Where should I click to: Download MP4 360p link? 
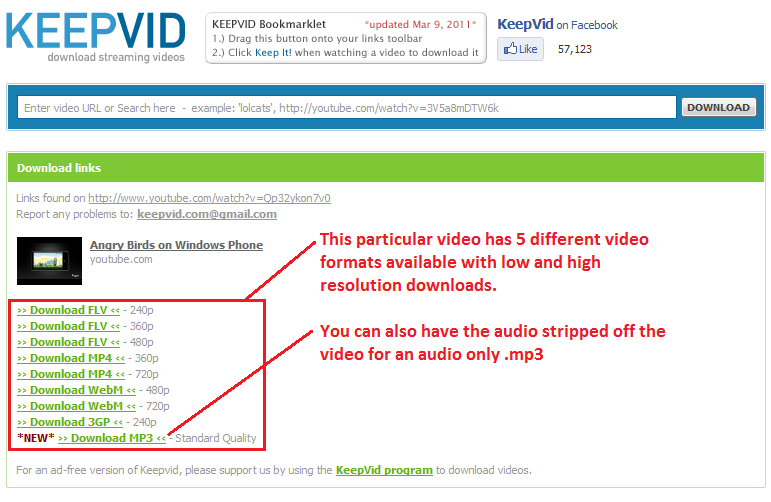click(x=71, y=358)
